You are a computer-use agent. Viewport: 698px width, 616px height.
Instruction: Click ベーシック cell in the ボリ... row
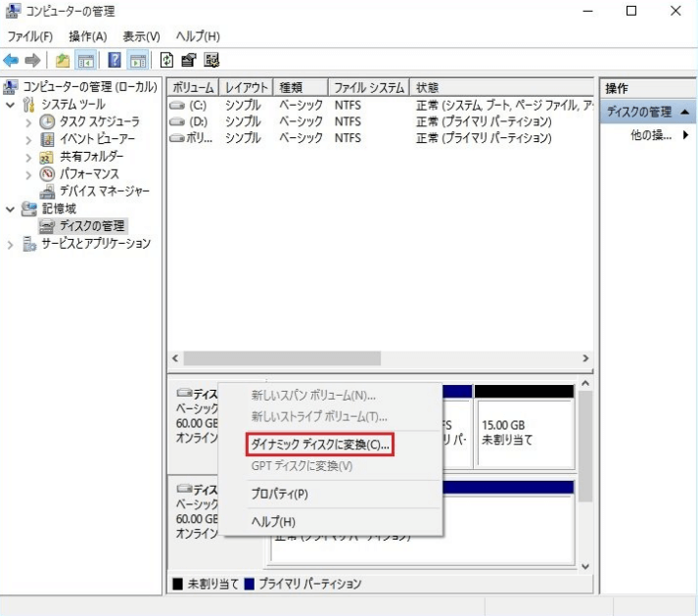(x=301, y=138)
